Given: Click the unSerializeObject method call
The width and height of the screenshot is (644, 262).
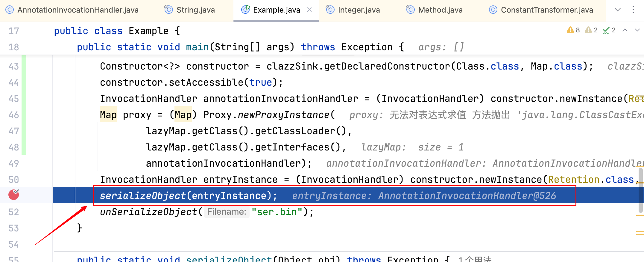Looking at the screenshot, I should pyautogui.click(x=148, y=212).
